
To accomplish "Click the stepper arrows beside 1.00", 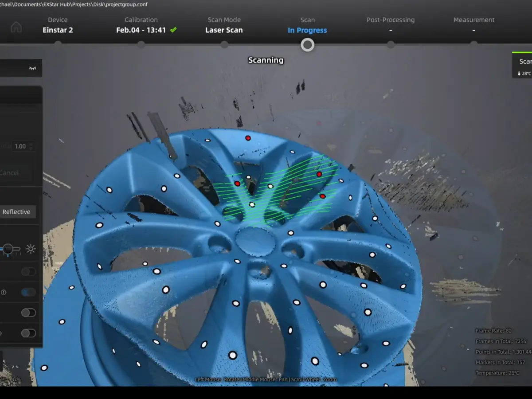I will [x=31, y=146].
